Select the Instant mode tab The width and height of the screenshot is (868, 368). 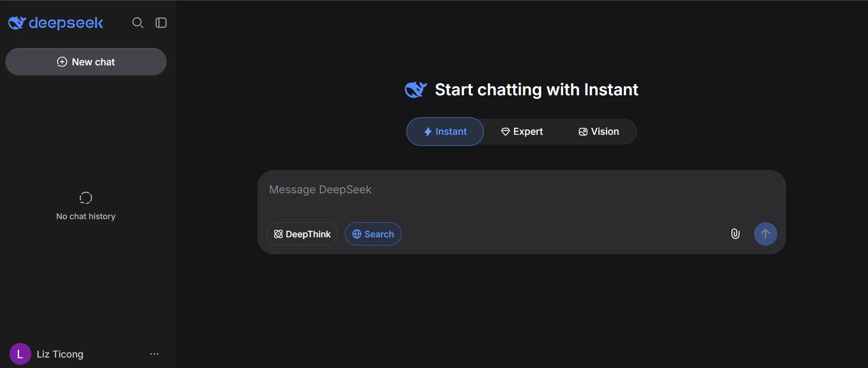[445, 132]
